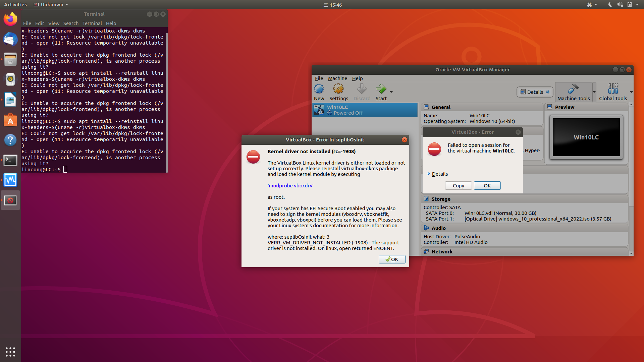Open the Machine menu in VirtualBox Manager

[337, 78]
